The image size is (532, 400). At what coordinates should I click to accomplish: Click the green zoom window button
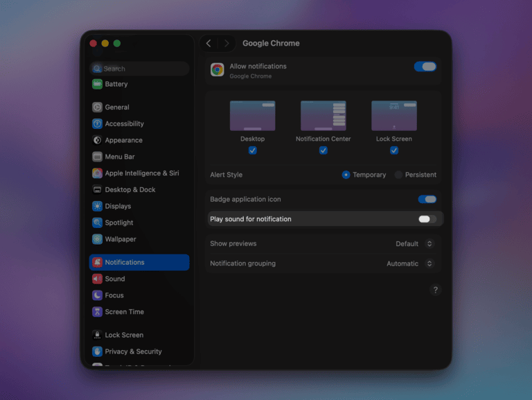[117, 44]
